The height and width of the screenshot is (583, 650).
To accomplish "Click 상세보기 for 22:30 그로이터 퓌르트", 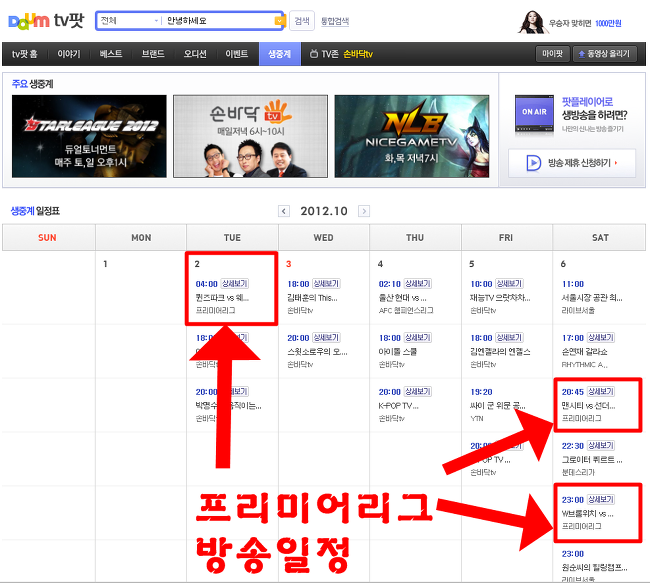I will [x=601, y=445].
